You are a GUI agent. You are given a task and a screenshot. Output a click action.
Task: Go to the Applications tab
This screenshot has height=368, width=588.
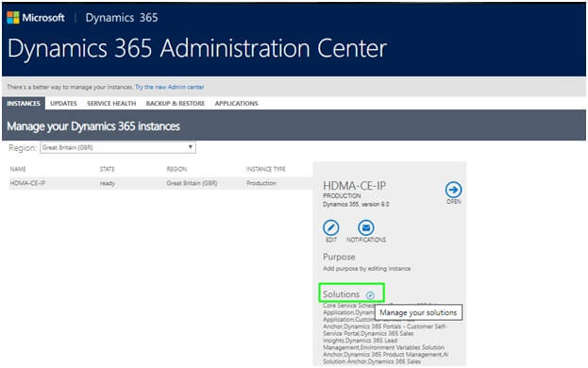point(236,104)
